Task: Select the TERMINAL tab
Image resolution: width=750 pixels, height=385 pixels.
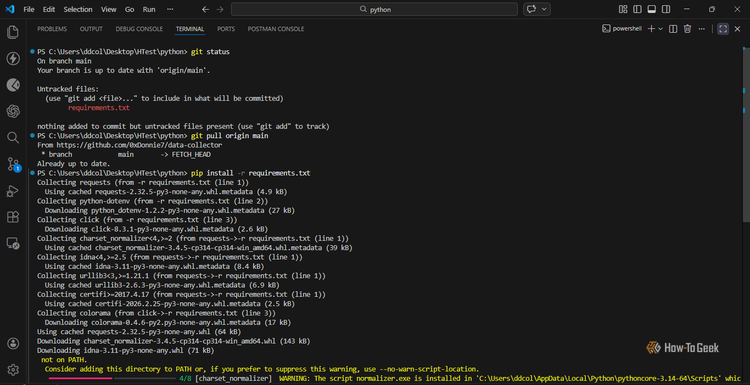Action: (190, 29)
